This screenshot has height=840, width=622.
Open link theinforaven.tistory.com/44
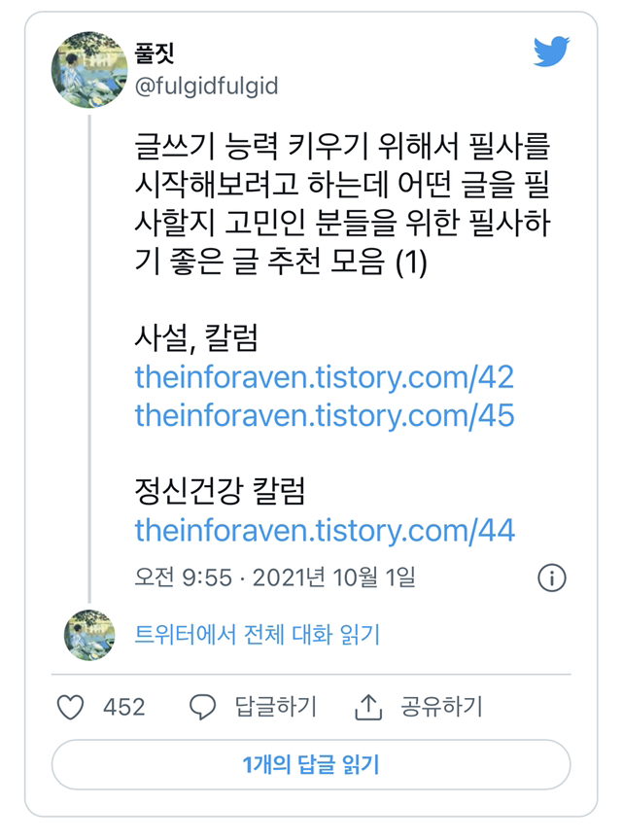(325, 530)
